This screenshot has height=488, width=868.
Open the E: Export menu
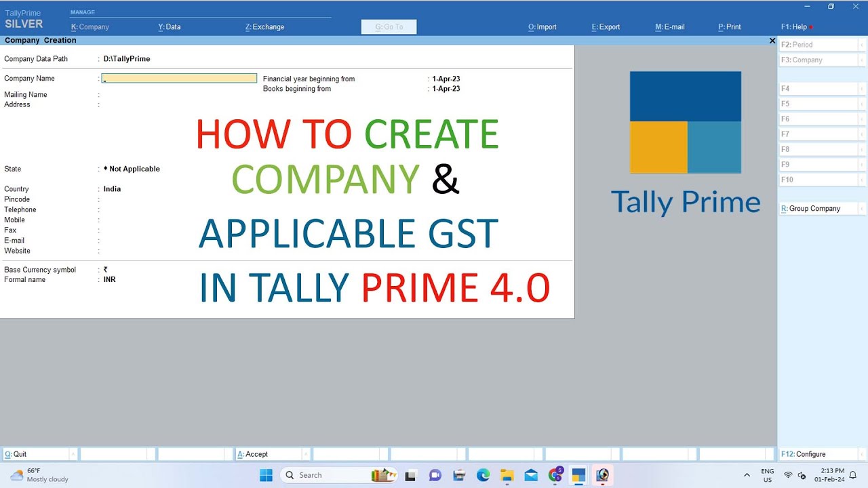pyautogui.click(x=606, y=27)
